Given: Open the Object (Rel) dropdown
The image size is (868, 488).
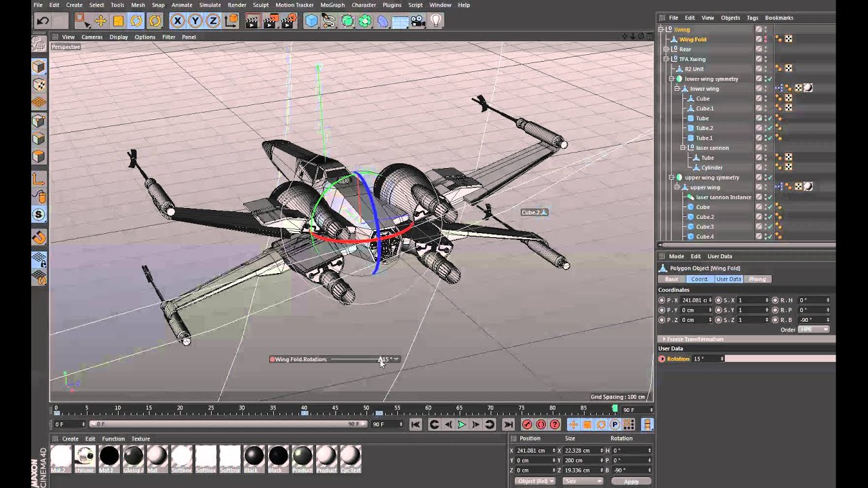Looking at the screenshot, I should point(534,481).
